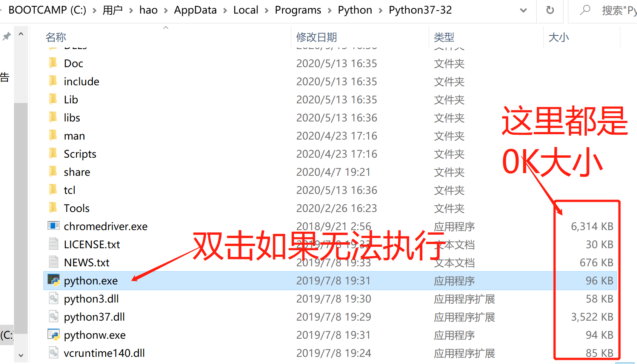Click the refresh icon beside address bar
This screenshot has height=364, width=637.
550,10
